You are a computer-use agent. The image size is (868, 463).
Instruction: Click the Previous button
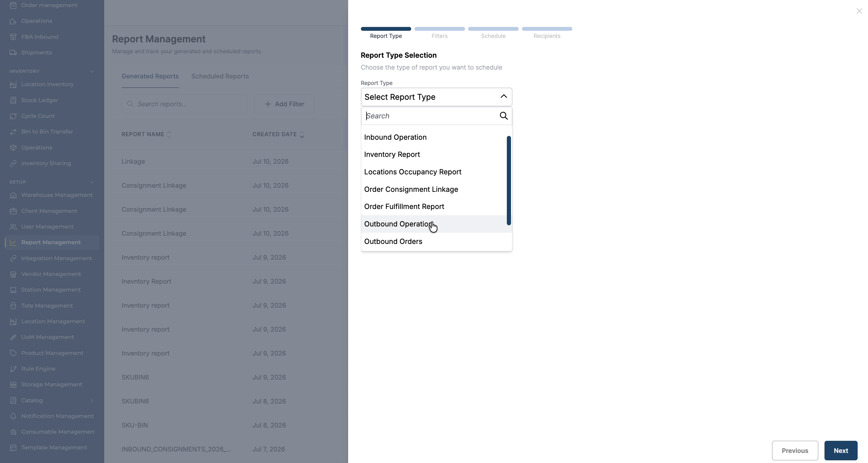[795, 451]
